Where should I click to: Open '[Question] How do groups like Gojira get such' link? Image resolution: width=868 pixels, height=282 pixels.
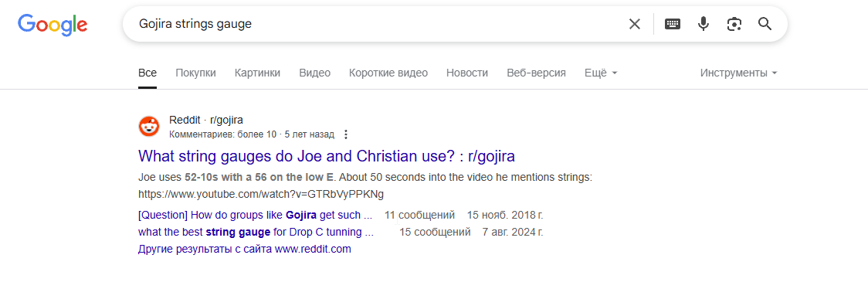[x=255, y=215]
